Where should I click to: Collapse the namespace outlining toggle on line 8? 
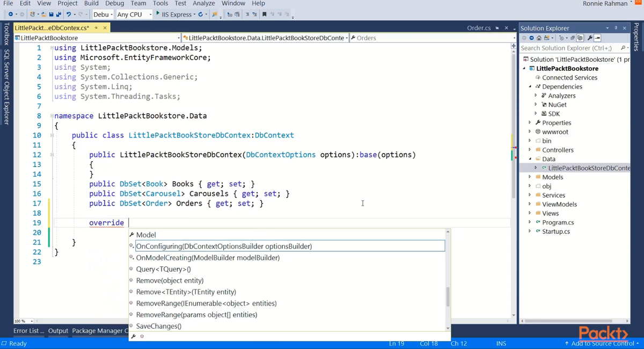point(52,116)
